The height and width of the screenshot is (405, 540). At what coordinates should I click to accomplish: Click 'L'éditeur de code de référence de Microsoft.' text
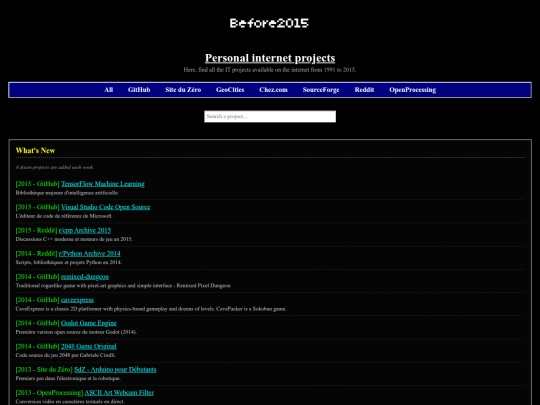[64, 216]
